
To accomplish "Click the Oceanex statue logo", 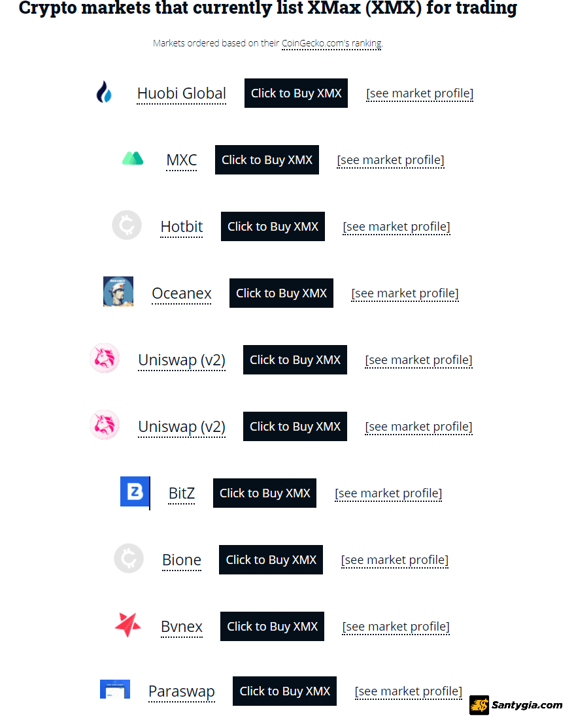I will 118,291.
